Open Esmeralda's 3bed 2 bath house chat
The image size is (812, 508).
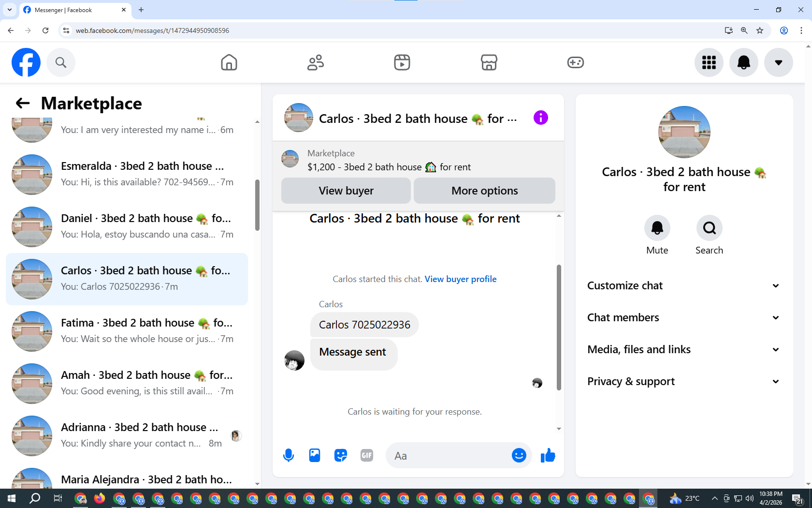(127, 175)
